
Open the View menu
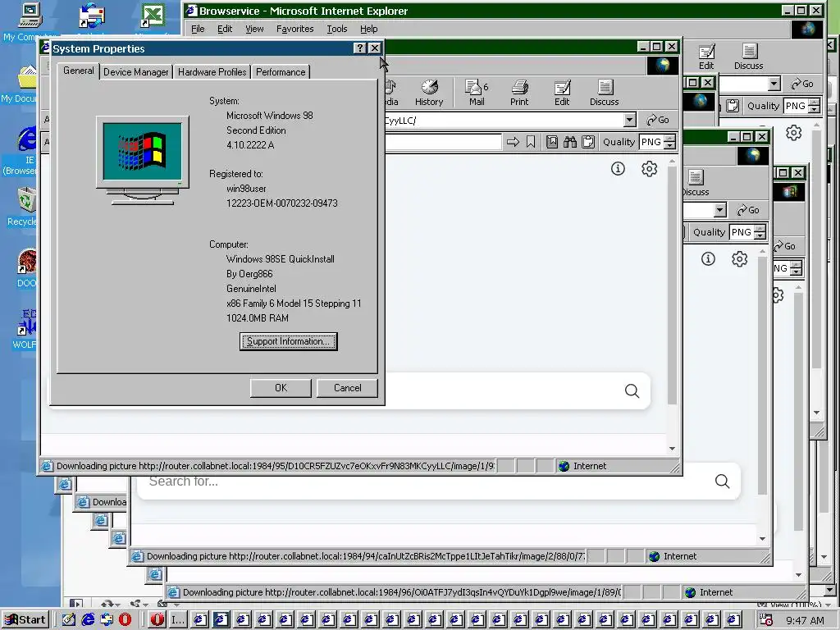click(x=254, y=29)
